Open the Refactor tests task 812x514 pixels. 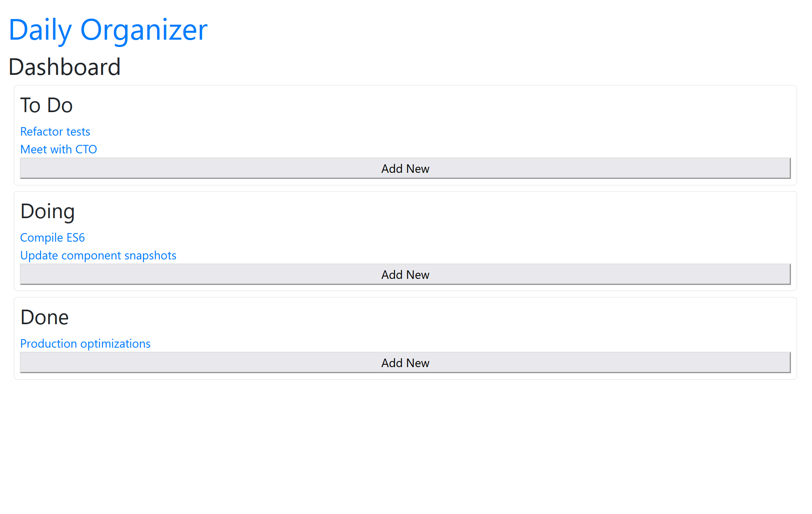[x=55, y=132]
